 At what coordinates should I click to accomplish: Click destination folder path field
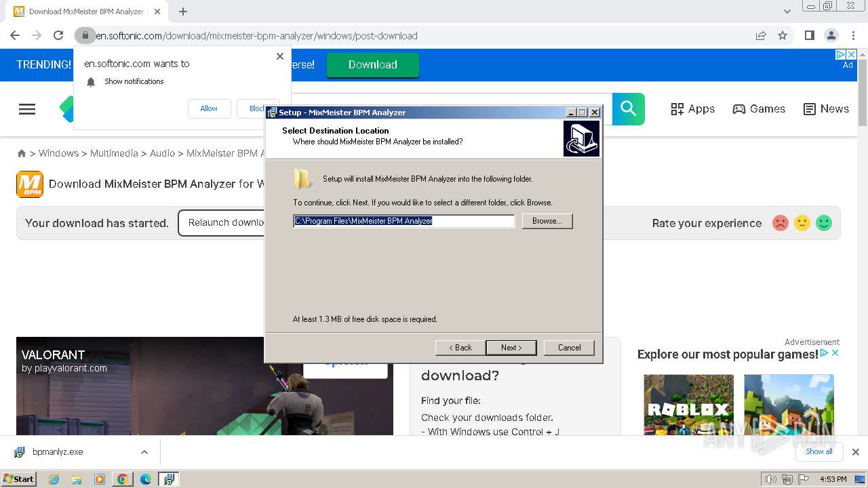point(404,221)
